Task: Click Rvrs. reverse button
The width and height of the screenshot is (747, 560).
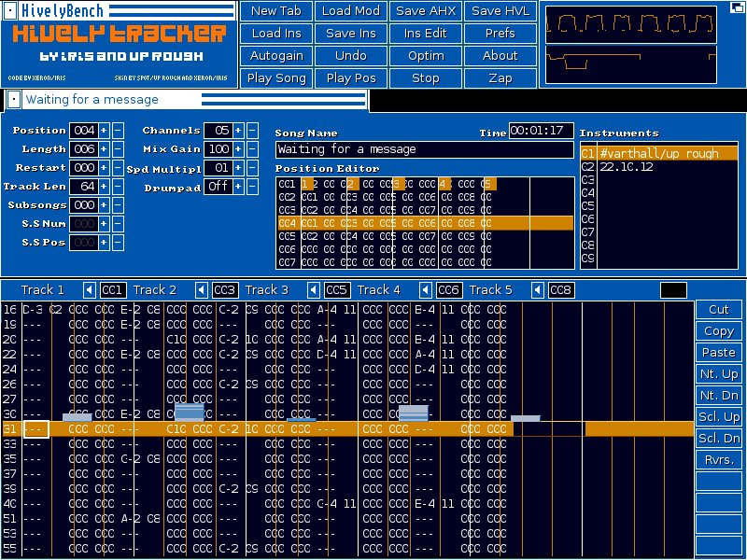Action: 719,459
